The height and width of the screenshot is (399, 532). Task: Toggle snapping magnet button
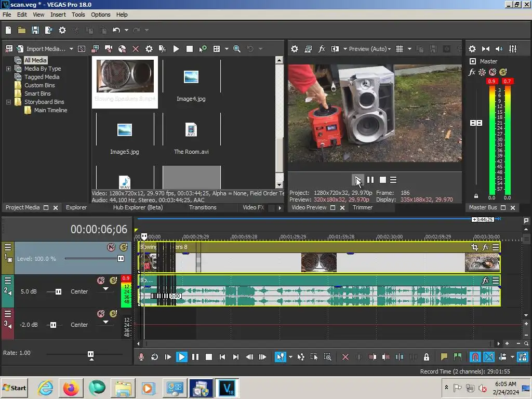475,357
